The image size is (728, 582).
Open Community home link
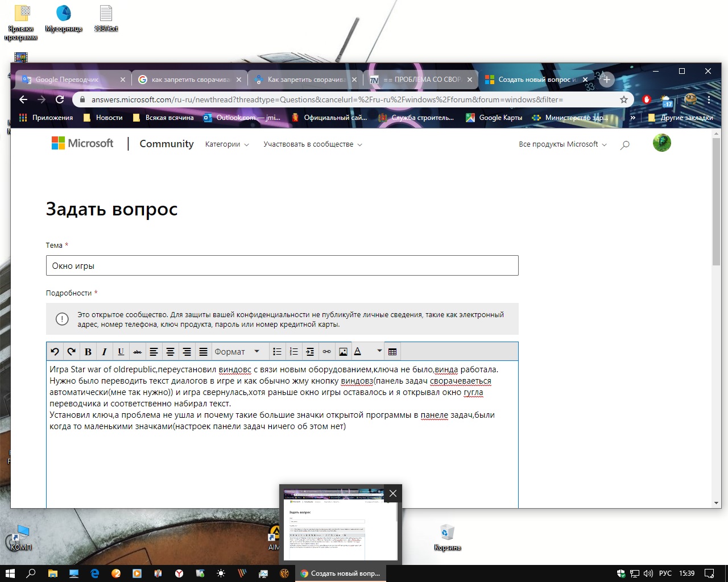coord(167,144)
